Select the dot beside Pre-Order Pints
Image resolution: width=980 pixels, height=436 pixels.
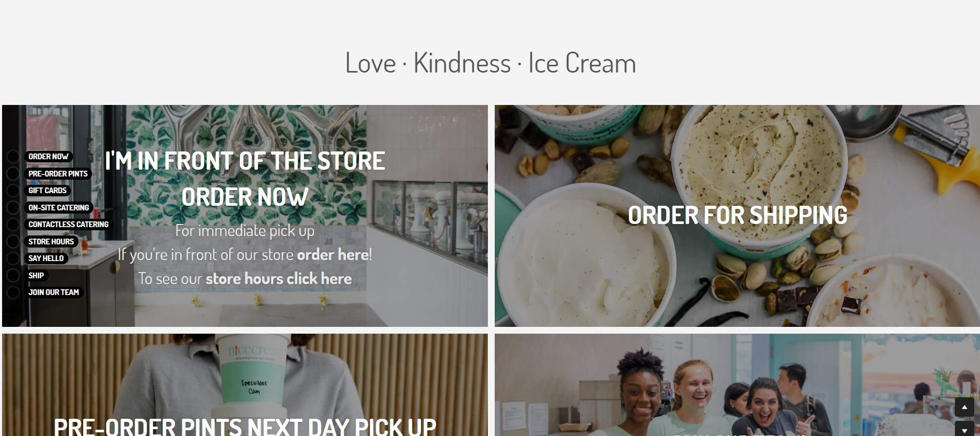[13, 174]
